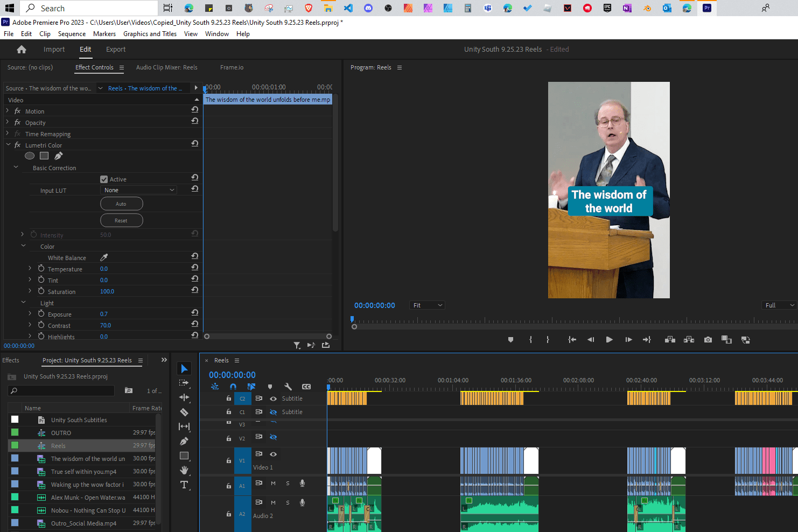
Task: Click the White Balance eyedropper
Action: pyautogui.click(x=104, y=257)
